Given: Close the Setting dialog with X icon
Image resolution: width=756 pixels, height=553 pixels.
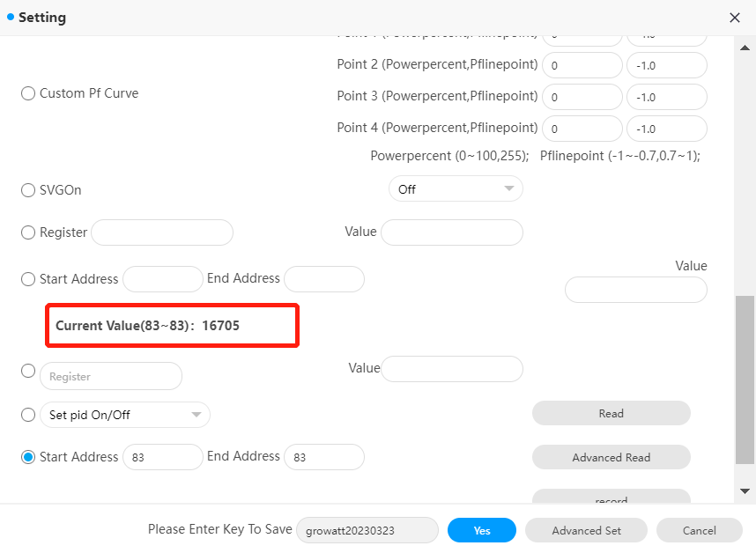Looking at the screenshot, I should point(734,18).
